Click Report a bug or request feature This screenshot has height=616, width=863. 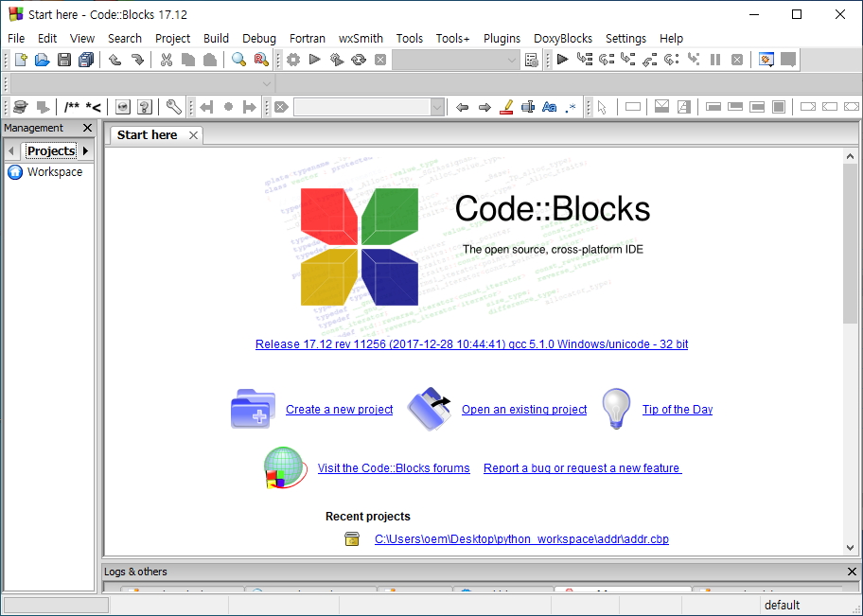[582, 468]
